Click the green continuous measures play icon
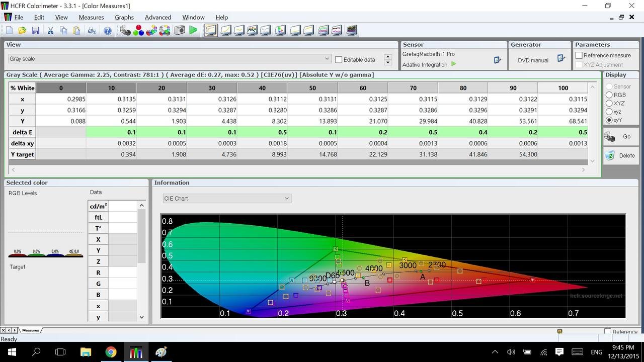This screenshot has height=362, width=644. (x=193, y=31)
